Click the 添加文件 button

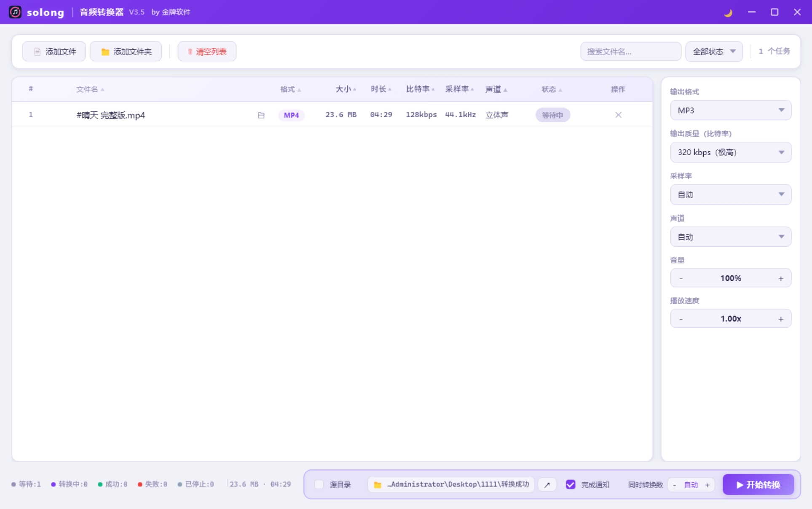[54, 51]
